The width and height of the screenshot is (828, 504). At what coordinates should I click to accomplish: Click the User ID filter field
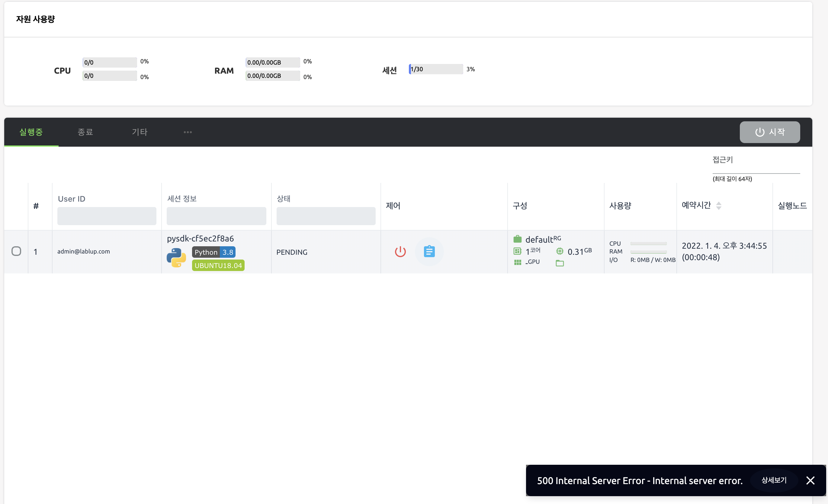click(107, 216)
